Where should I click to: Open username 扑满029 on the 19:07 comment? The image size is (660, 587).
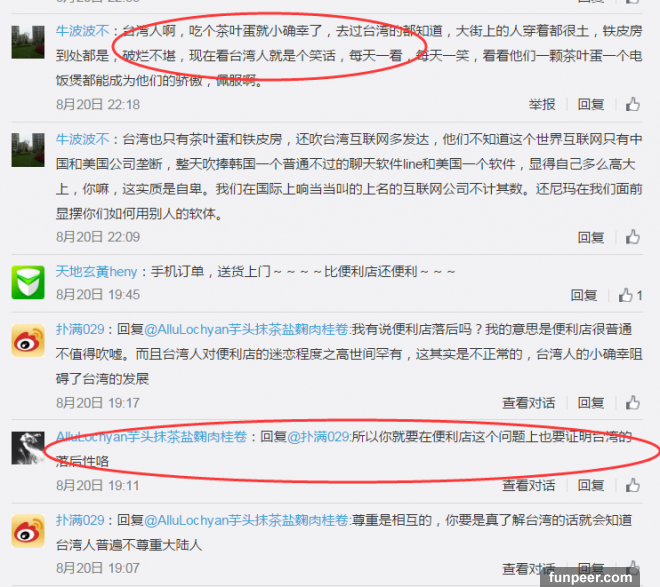point(80,520)
